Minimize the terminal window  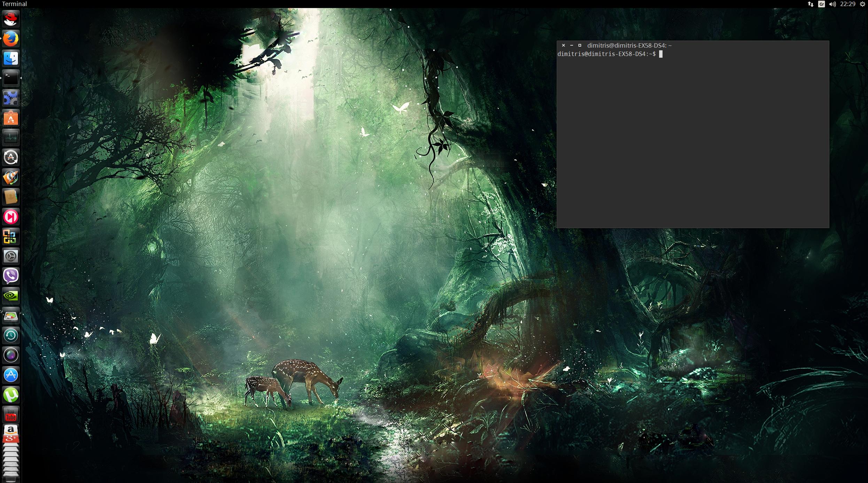571,46
